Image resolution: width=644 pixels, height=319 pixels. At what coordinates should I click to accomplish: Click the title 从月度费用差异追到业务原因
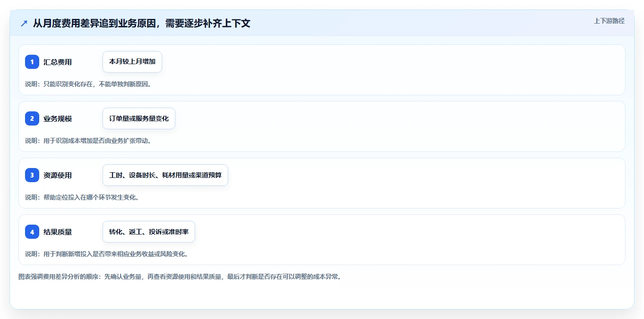click(94, 23)
